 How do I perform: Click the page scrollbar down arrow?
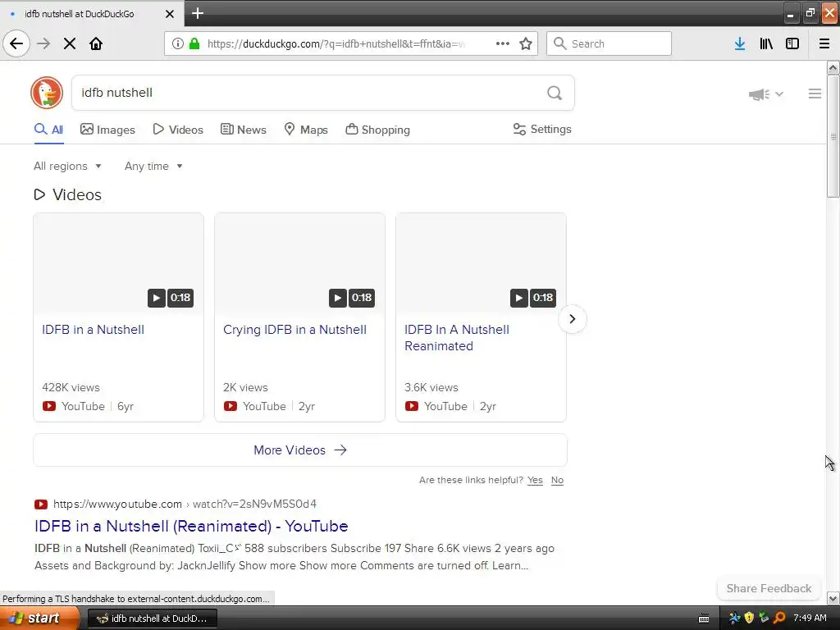[833, 598]
